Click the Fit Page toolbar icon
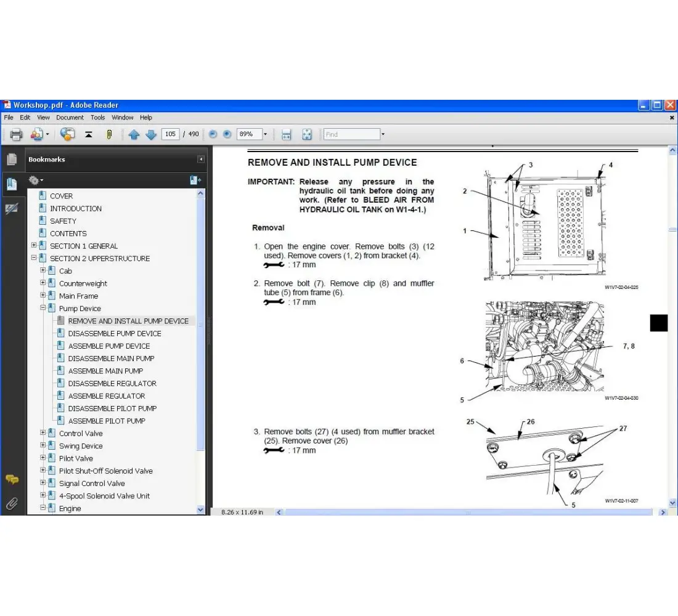Image resolution: width=678 pixels, height=616 pixels. (306, 134)
